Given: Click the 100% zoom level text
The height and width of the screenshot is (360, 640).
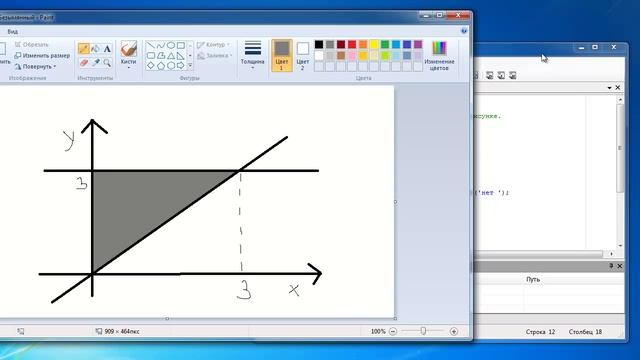Looking at the screenshot, I should coord(378,331).
